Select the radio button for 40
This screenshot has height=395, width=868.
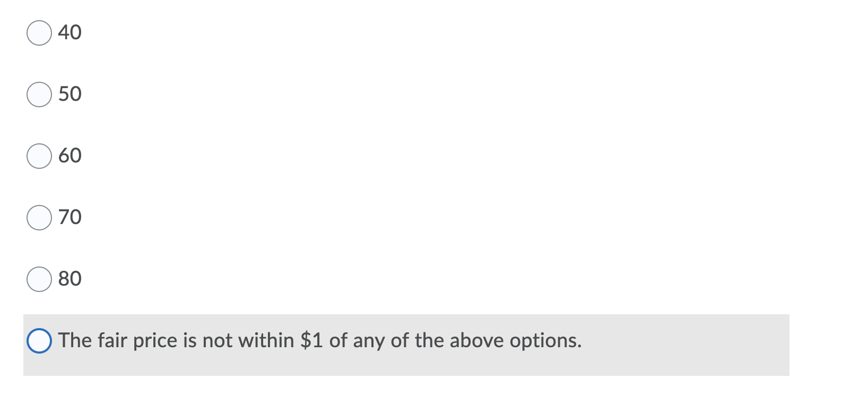[x=39, y=33]
